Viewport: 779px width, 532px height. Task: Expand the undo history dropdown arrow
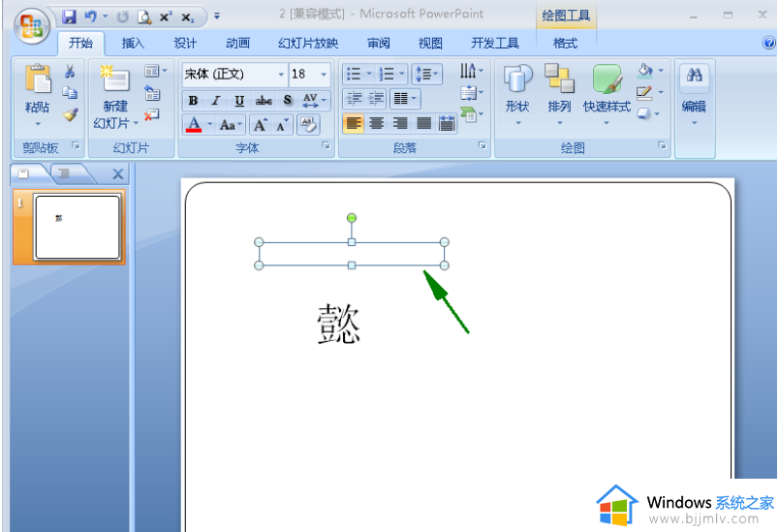pyautogui.click(x=106, y=16)
